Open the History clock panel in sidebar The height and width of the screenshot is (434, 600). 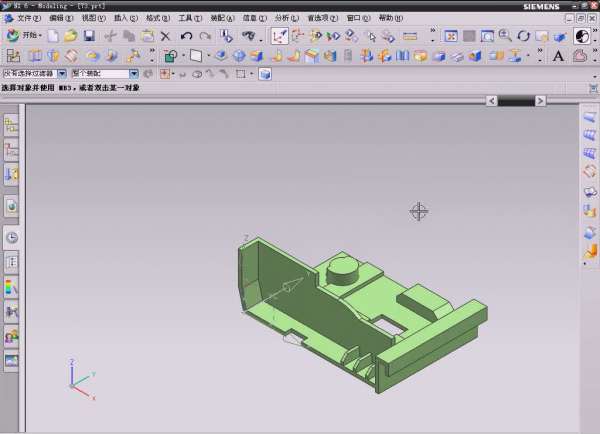(12, 237)
